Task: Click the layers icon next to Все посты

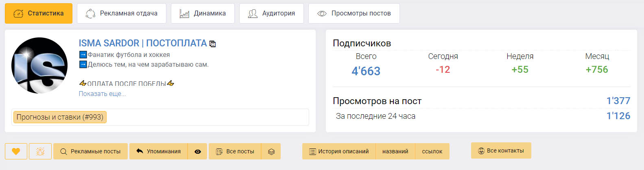Action: pyautogui.click(x=271, y=151)
